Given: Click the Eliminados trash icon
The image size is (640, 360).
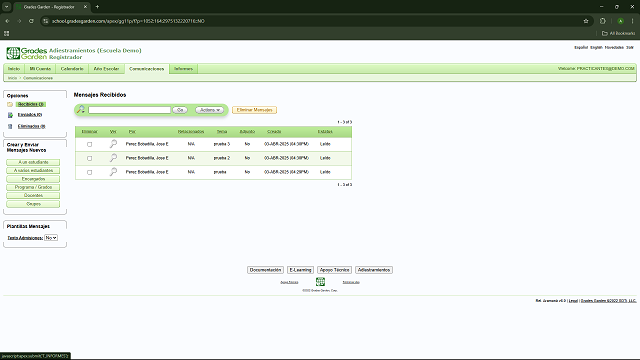Looking at the screenshot, I should [10, 127].
